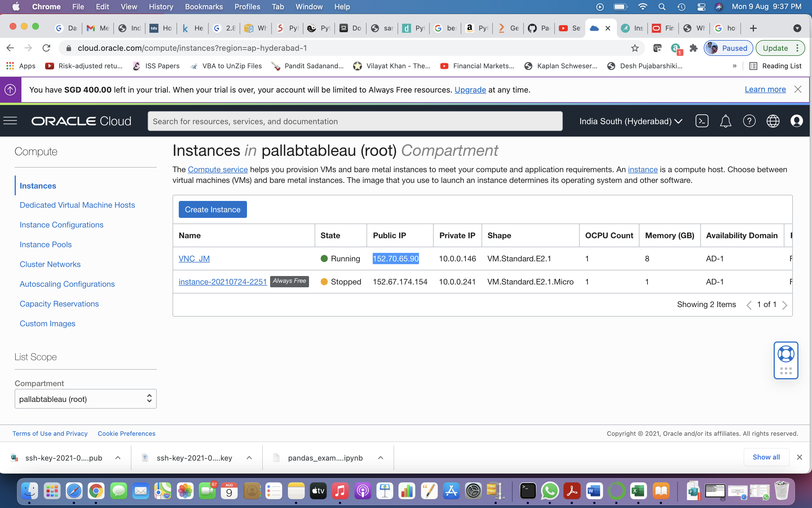Click Show all downloads button

point(766,457)
